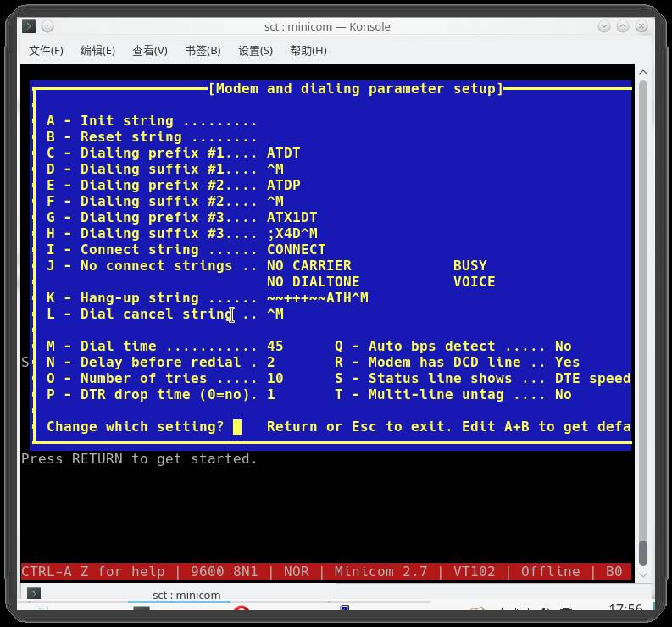Screen dimensions: 672x627
Task: Click the 'Return or Esc to exit' hint
Action: (359, 427)
